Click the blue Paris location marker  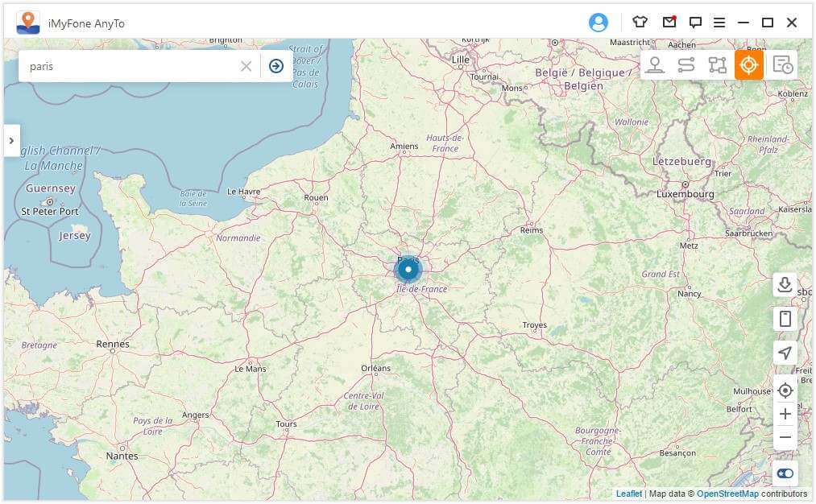point(408,270)
